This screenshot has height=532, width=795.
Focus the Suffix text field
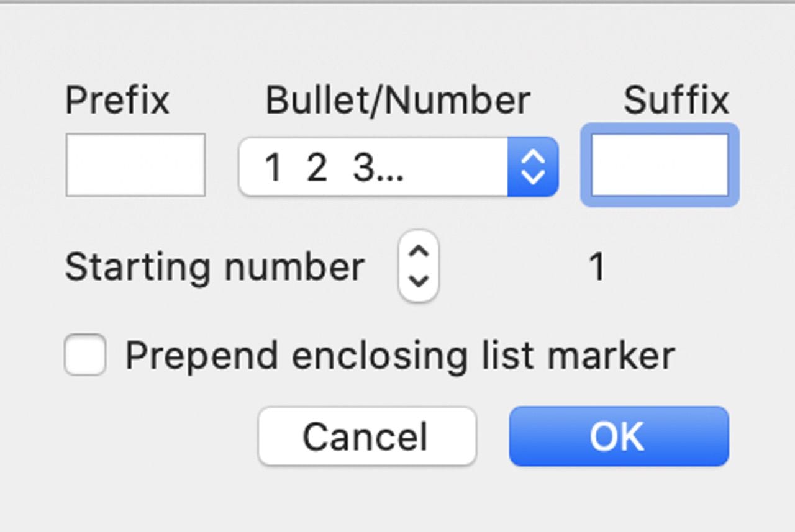(x=660, y=165)
